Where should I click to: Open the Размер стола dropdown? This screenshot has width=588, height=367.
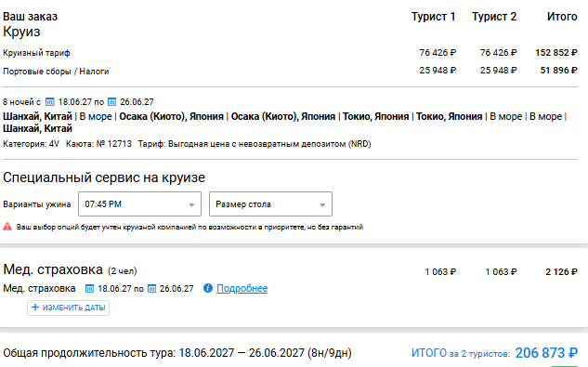pyautogui.click(x=270, y=204)
